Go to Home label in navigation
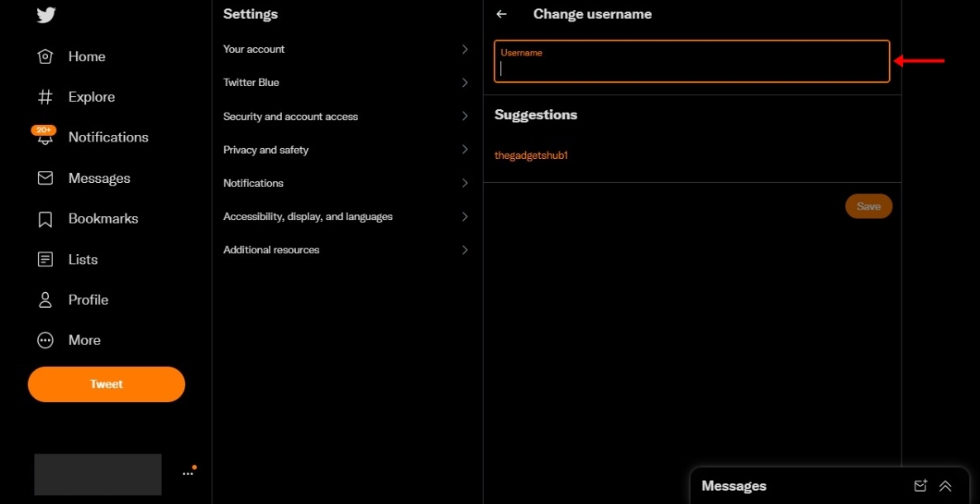The height and width of the screenshot is (504, 980). [x=87, y=57]
